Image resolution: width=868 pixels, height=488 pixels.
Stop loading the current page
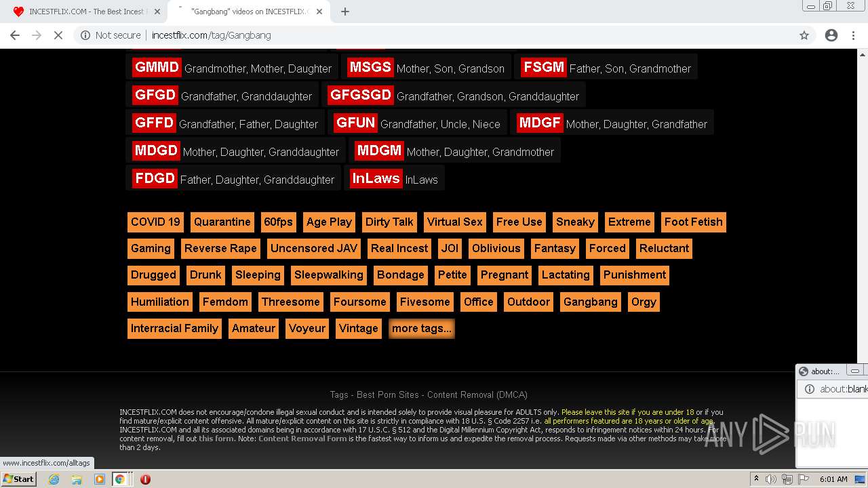(x=58, y=35)
